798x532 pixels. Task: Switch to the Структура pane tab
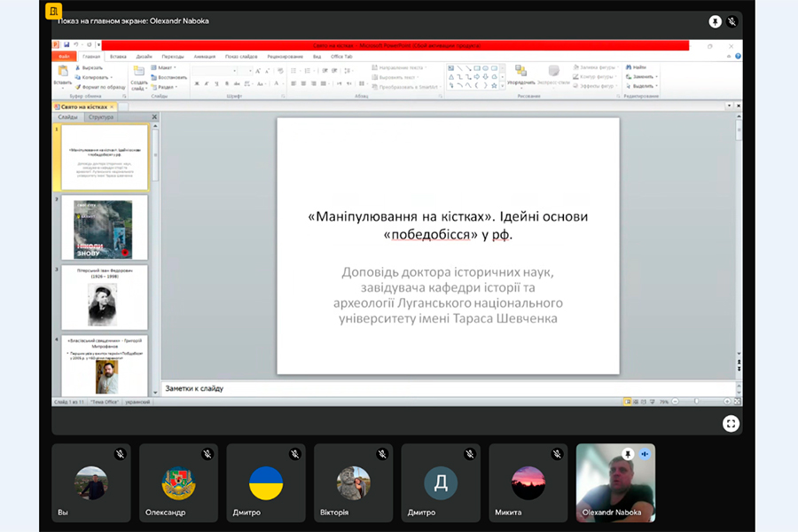(x=102, y=117)
